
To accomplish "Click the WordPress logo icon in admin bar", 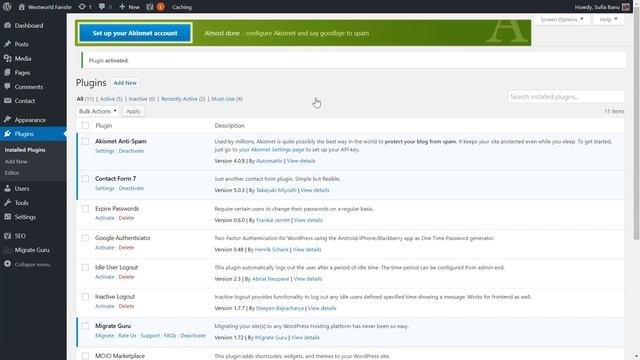I will 7,7.
